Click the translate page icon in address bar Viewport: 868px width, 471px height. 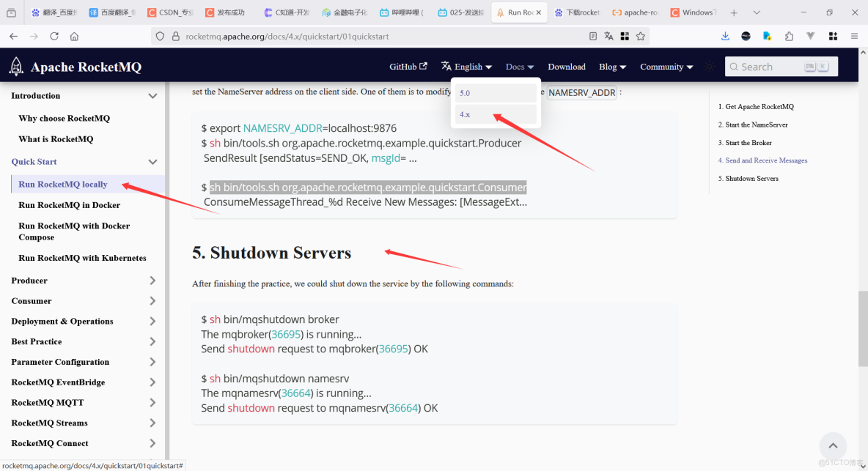609,37
